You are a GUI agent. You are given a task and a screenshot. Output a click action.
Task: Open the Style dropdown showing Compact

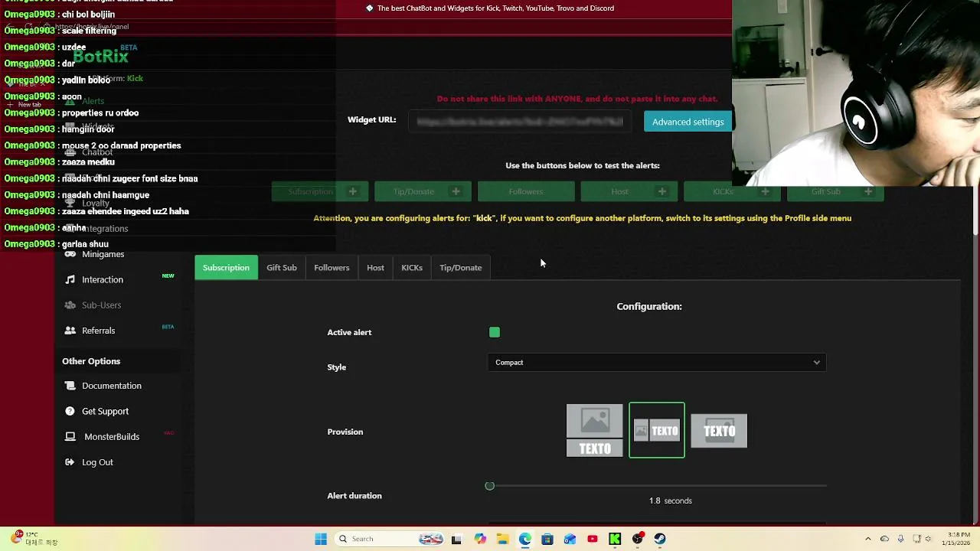point(657,363)
